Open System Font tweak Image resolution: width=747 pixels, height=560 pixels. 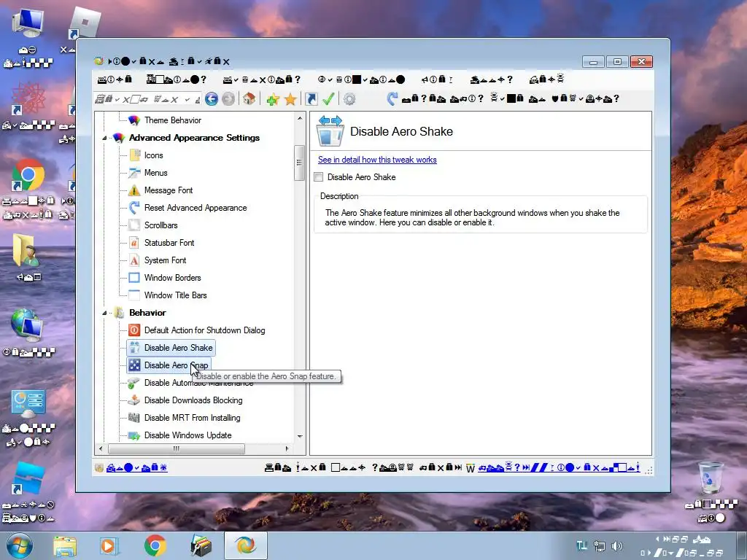click(x=165, y=260)
